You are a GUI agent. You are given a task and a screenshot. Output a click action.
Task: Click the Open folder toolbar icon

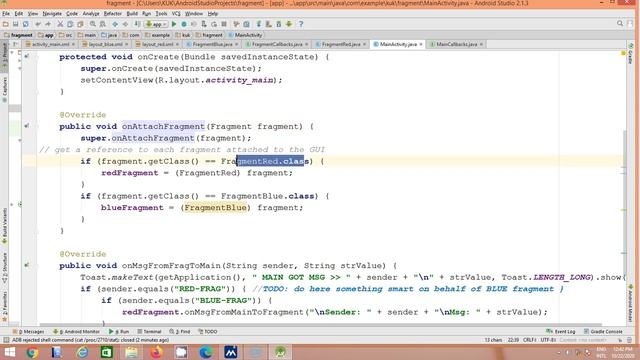6,24
